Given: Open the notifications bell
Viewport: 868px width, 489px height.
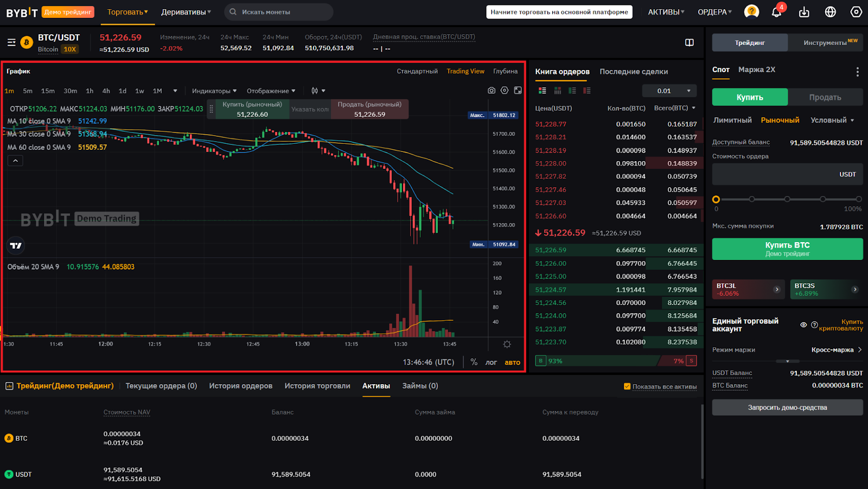Looking at the screenshot, I should [776, 12].
